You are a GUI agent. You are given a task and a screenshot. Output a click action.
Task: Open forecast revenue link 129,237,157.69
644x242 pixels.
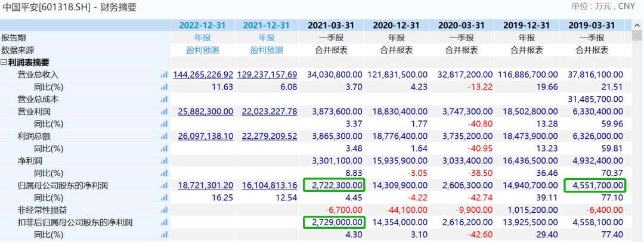click(267, 75)
